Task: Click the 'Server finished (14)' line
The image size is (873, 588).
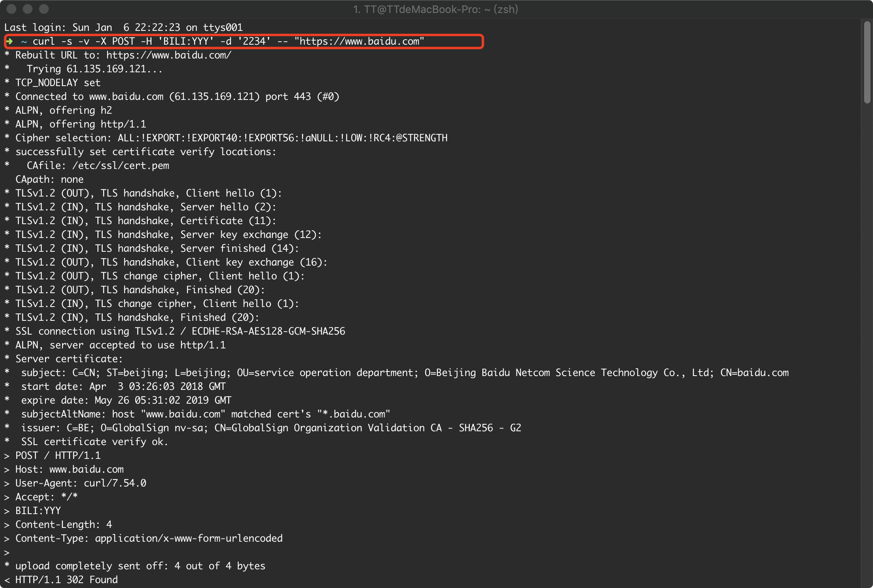Action: coord(151,249)
